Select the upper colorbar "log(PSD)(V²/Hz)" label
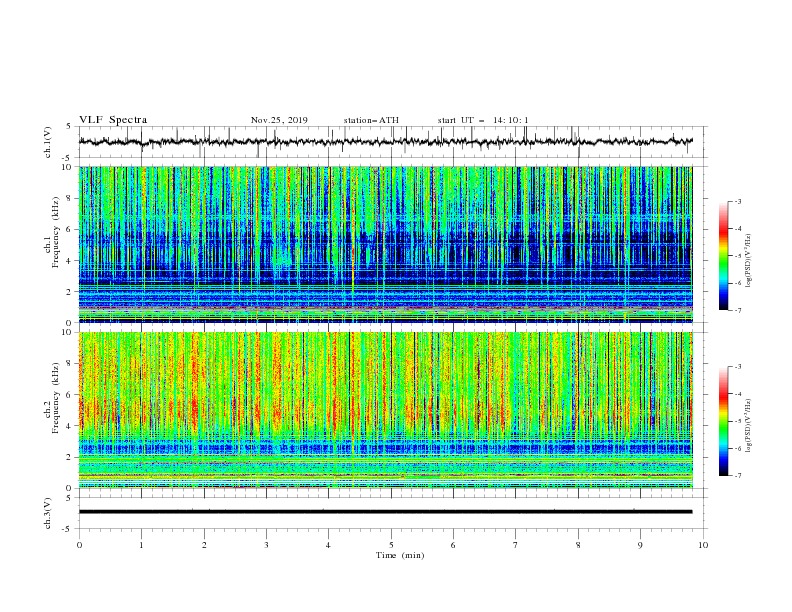Screen dimensions: 792x612 point(749,261)
